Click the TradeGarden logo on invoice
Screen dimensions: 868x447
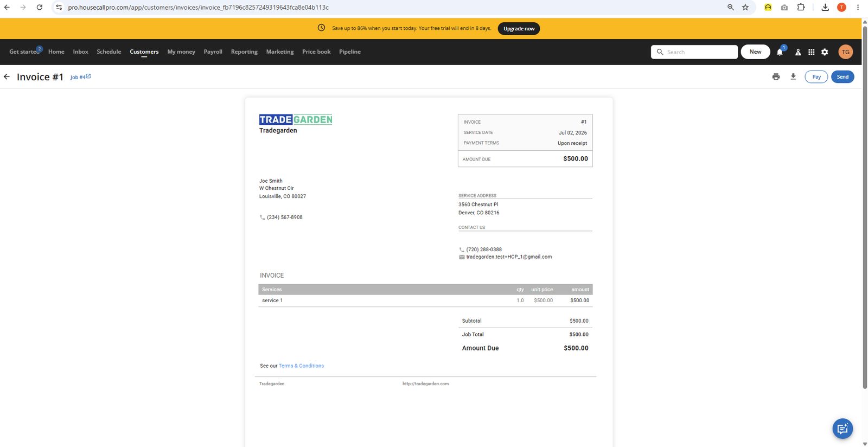(296, 119)
